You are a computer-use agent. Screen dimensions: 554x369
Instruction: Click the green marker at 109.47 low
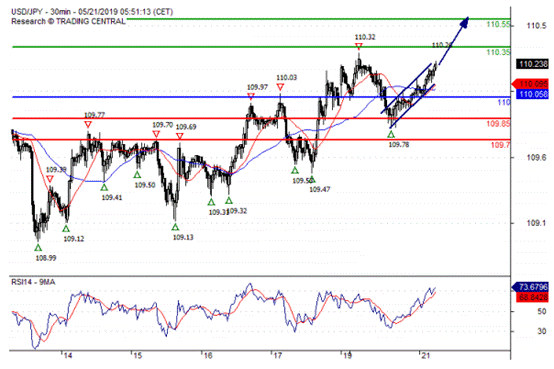coord(312,180)
